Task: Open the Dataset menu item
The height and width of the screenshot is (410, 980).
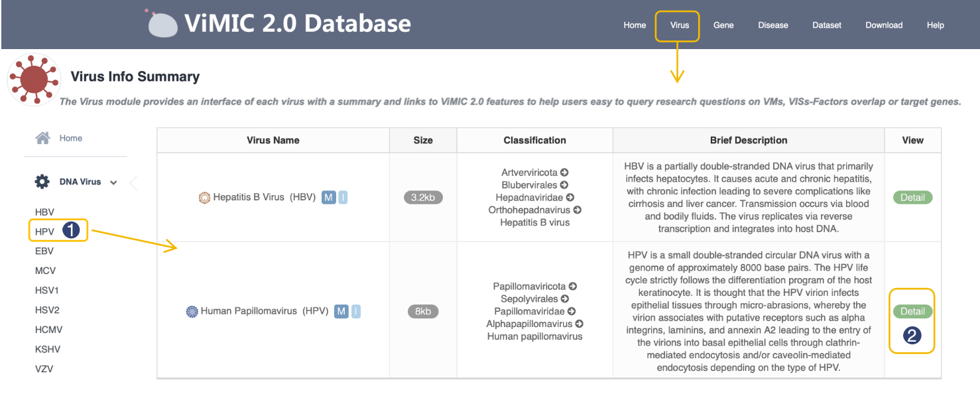Action: pyautogui.click(x=827, y=25)
